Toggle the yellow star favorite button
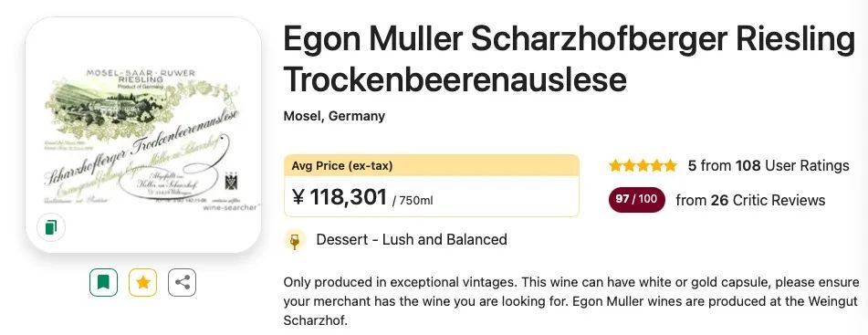 [142, 282]
